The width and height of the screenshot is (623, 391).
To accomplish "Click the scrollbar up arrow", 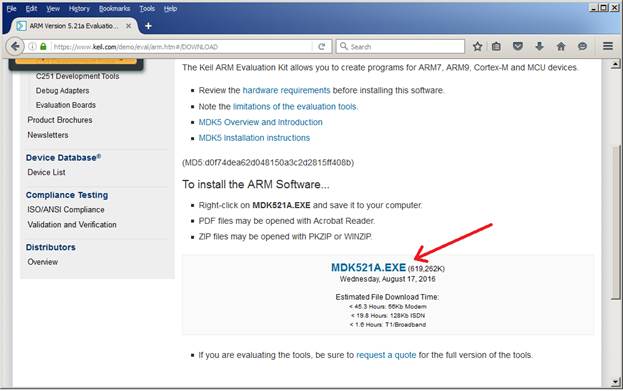I will [x=615, y=64].
